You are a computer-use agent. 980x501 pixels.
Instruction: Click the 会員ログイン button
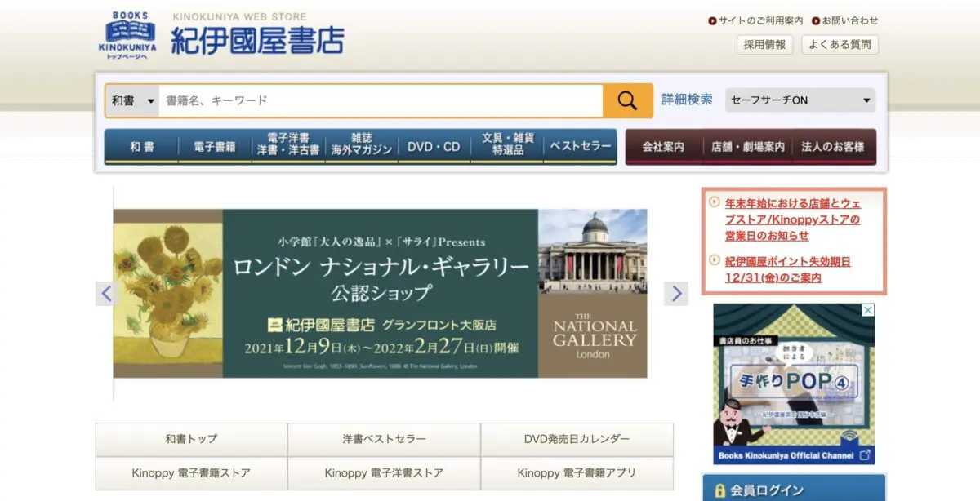(x=794, y=489)
